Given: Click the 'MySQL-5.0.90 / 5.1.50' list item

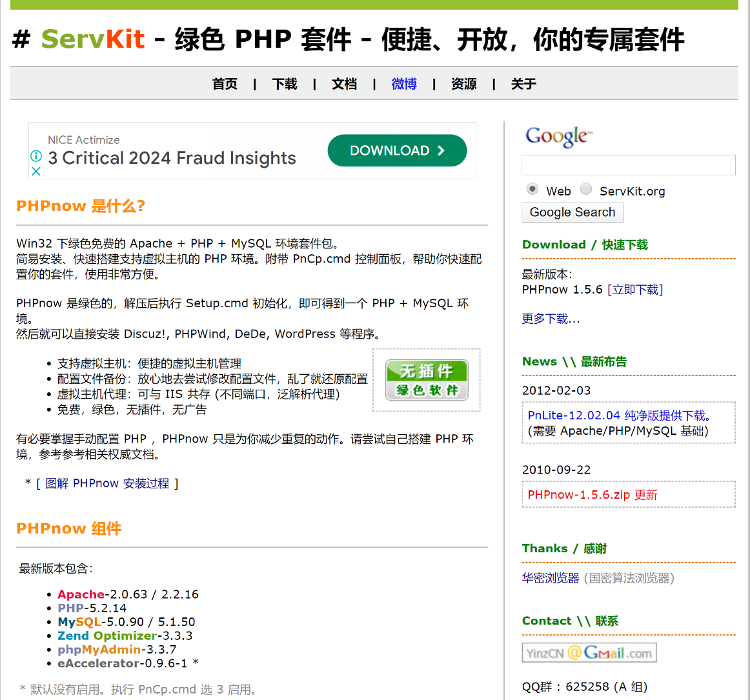Looking at the screenshot, I should [x=127, y=622].
